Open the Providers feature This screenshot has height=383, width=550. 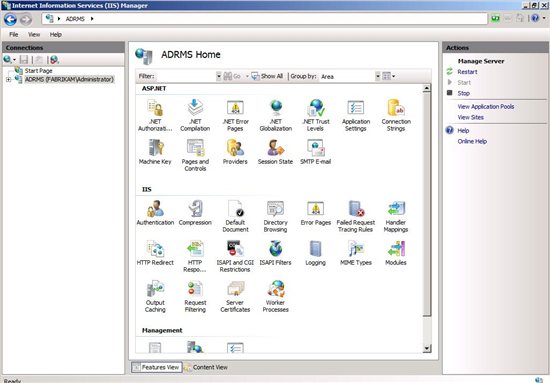[235, 152]
